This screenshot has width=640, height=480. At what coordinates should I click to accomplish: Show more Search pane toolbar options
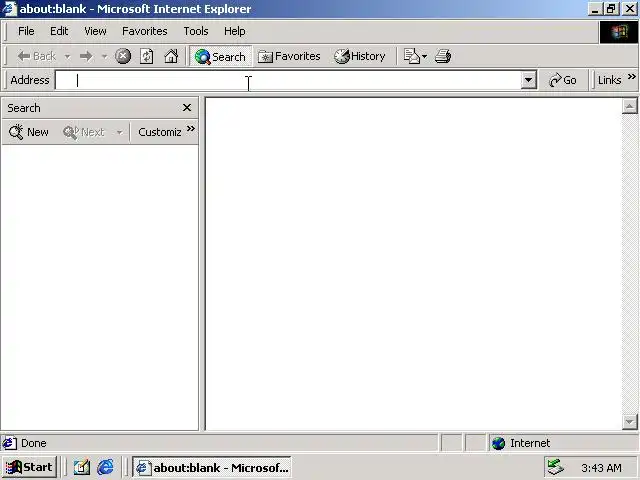[191, 129]
